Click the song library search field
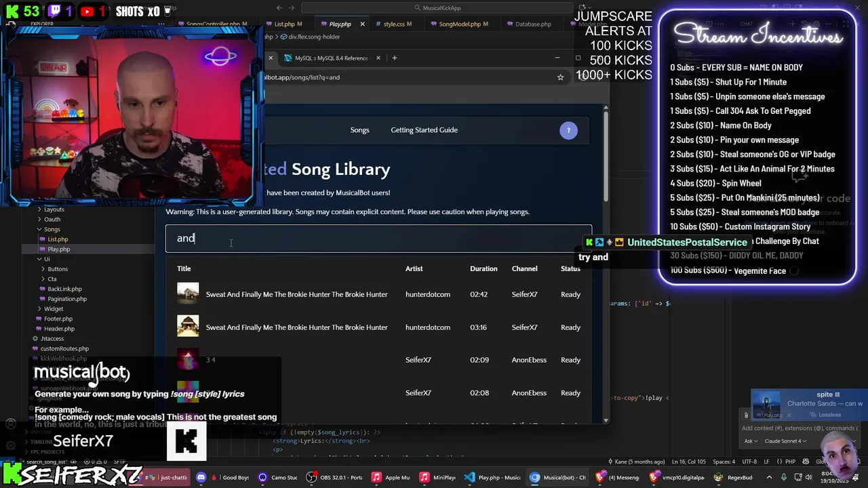Image resolution: width=868 pixels, height=488 pixels. coord(378,239)
